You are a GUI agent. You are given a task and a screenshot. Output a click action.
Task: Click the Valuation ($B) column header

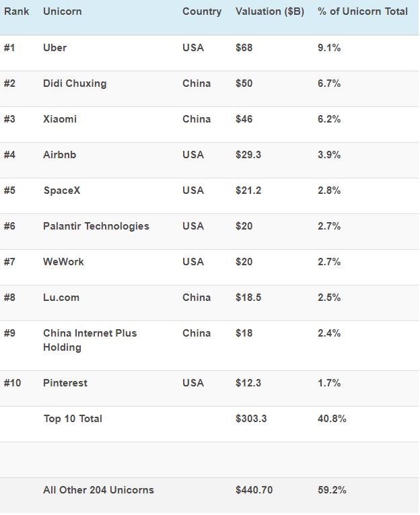[x=270, y=12]
